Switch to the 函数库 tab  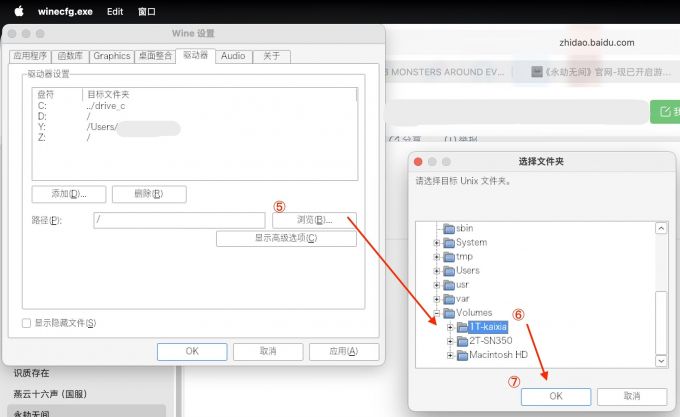point(70,56)
